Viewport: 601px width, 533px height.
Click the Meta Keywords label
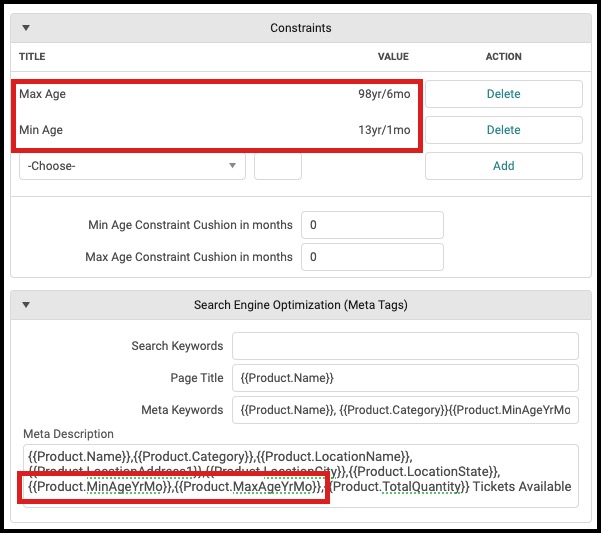click(182, 410)
